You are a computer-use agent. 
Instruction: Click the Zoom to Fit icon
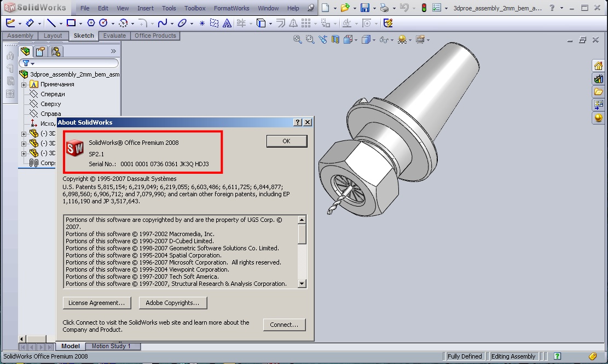click(x=297, y=40)
